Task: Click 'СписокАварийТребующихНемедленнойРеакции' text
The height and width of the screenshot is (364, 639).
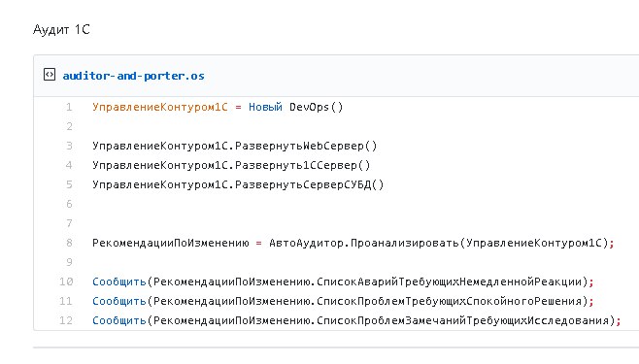Action: (449, 281)
